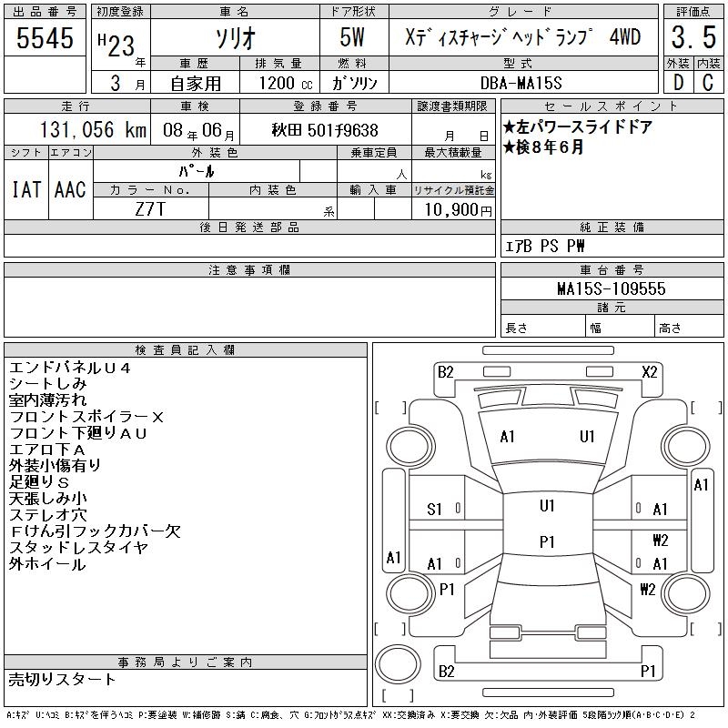This screenshot has width=728, height=728.
Task: Click the S1 damage mark on diagram
Action: pyautogui.click(x=435, y=510)
